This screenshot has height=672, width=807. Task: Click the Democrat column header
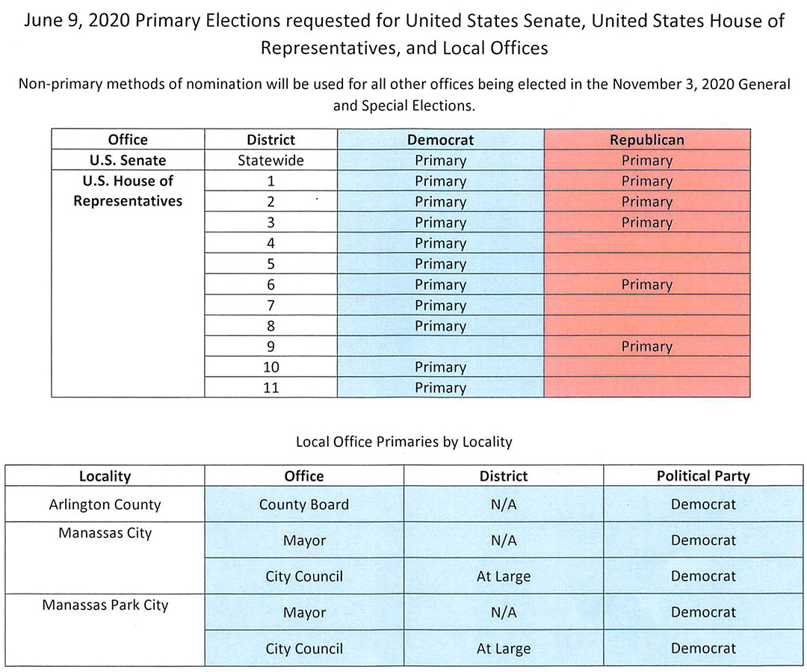click(441, 140)
